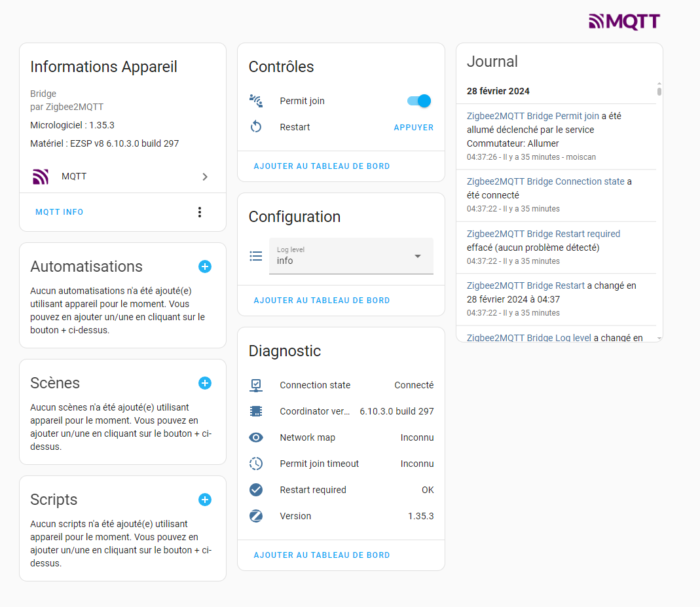Add Contrôles card to dashboard
Viewport: 700px width, 607px height.
click(322, 166)
